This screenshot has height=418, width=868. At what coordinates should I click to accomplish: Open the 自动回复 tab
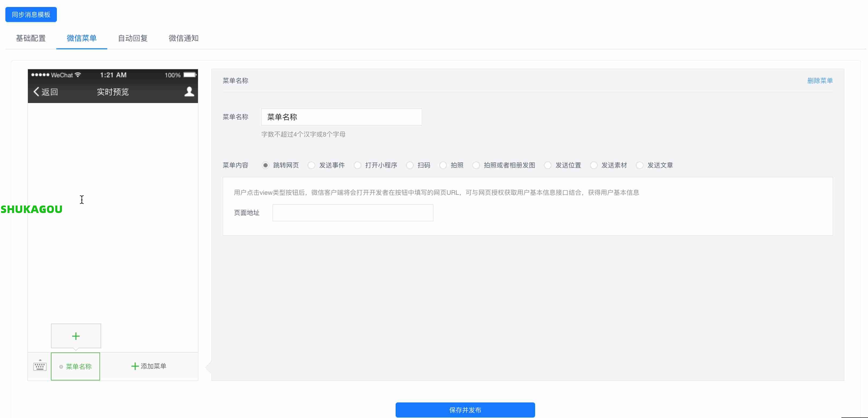coord(133,38)
